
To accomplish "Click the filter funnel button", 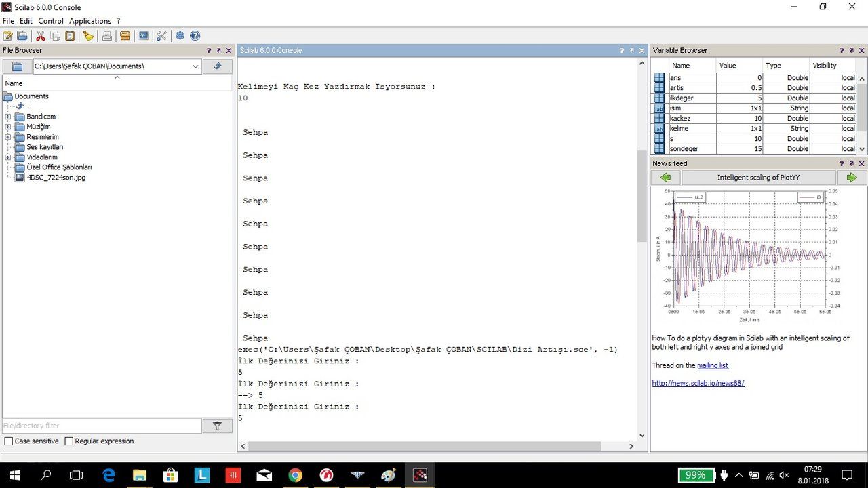I will pyautogui.click(x=218, y=426).
